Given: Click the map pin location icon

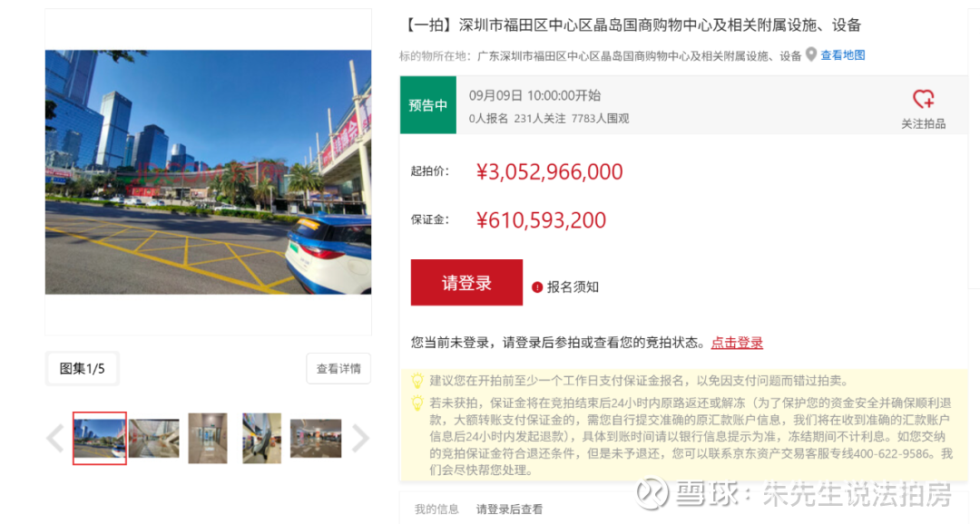Looking at the screenshot, I should click(x=810, y=55).
